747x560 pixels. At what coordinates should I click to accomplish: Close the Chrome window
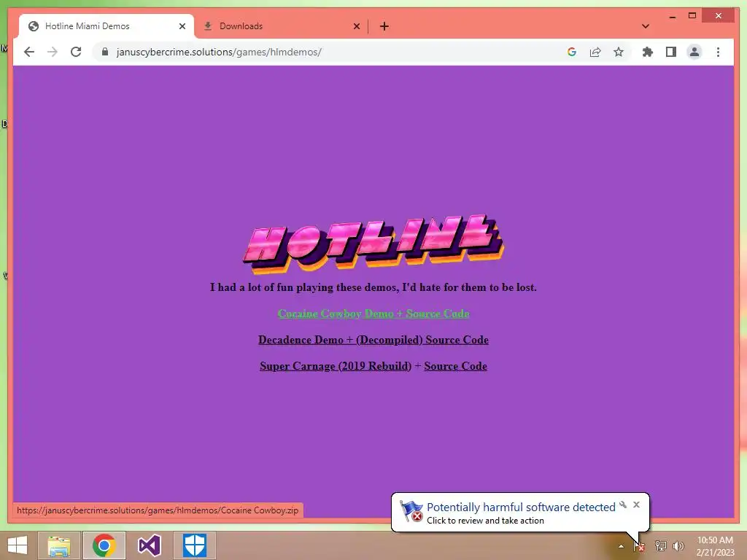(x=719, y=16)
